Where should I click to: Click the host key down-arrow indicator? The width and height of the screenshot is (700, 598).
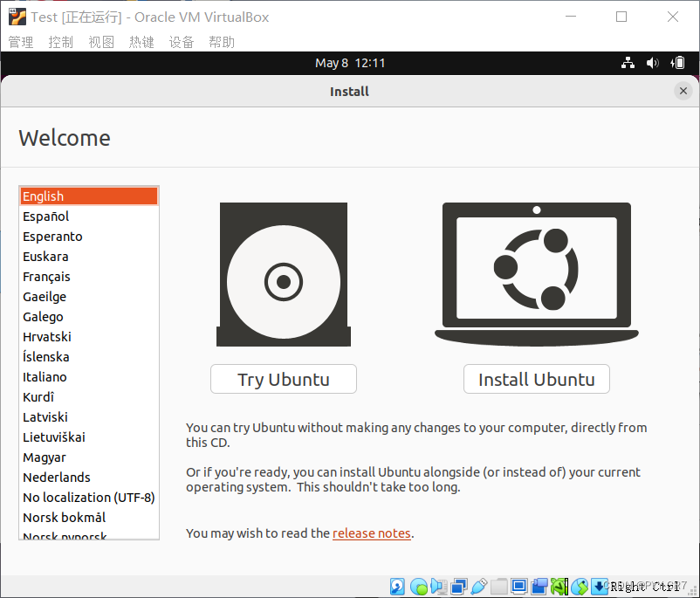(600, 587)
